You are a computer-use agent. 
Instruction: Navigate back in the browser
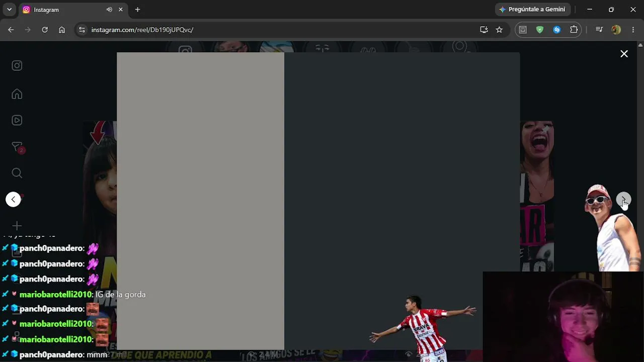click(x=11, y=30)
